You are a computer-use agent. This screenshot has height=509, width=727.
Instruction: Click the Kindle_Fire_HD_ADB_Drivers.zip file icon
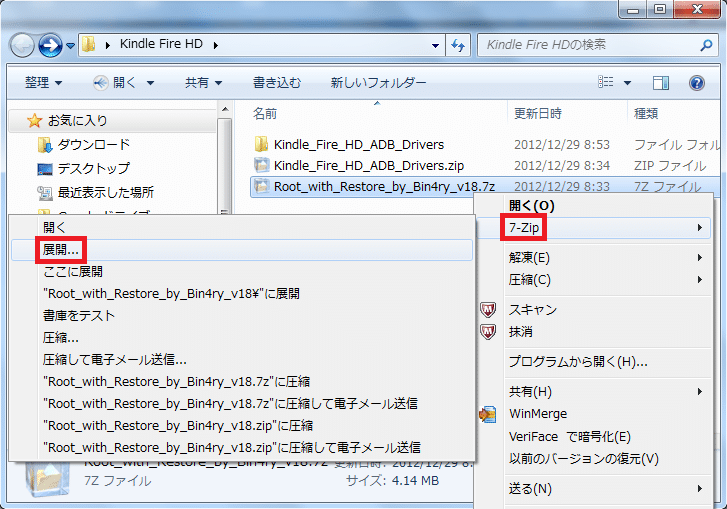coord(261,165)
